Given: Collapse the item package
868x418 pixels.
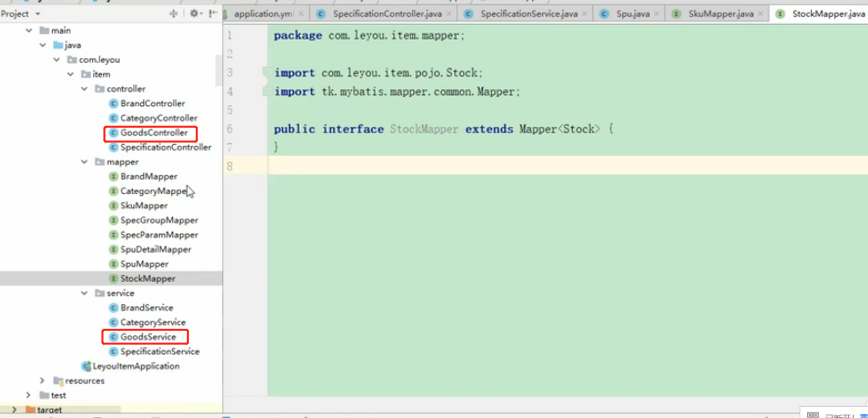Looking at the screenshot, I should point(71,74).
